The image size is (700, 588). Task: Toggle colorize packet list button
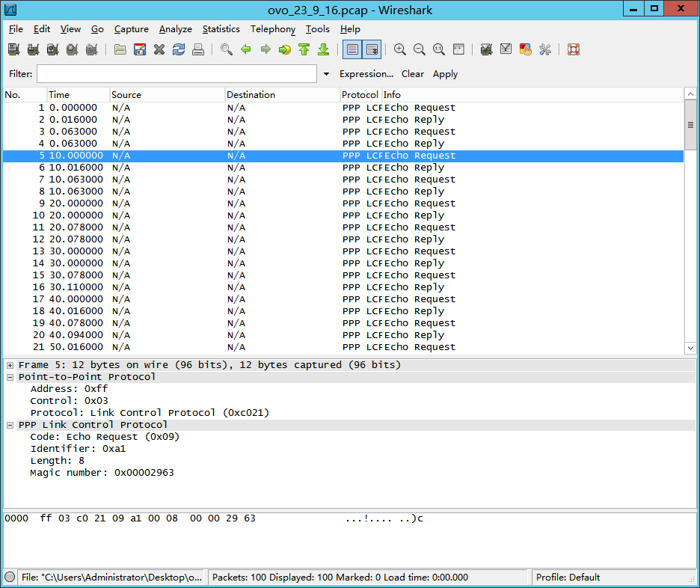coord(352,49)
